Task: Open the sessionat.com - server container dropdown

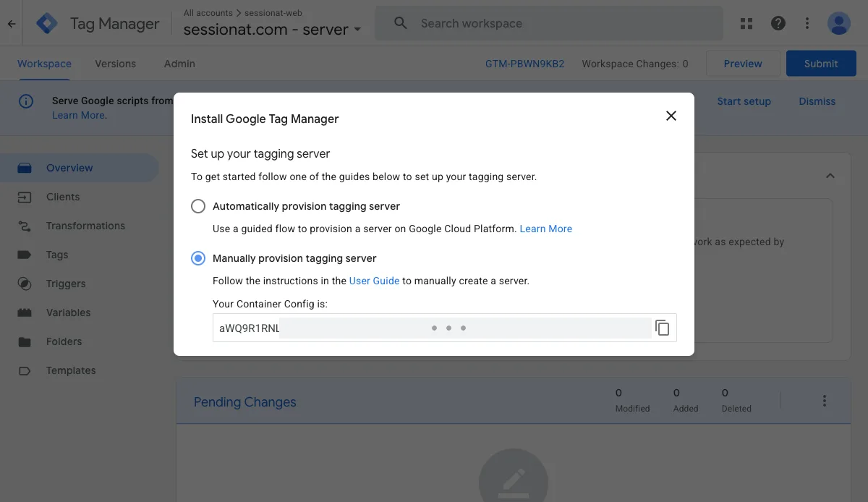Action: pos(272,30)
